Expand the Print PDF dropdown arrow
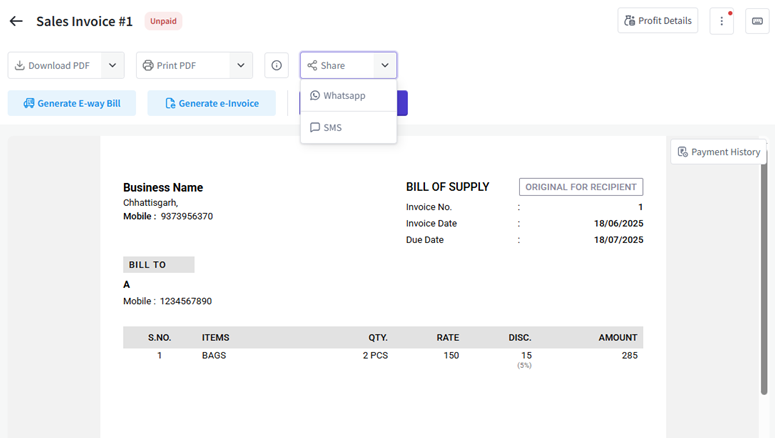The height and width of the screenshot is (438, 775). [240, 66]
